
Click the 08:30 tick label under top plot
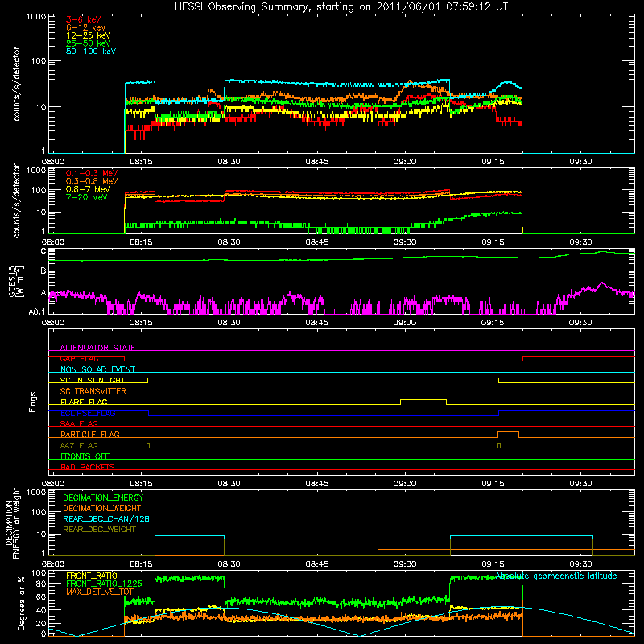(x=229, y=162)
